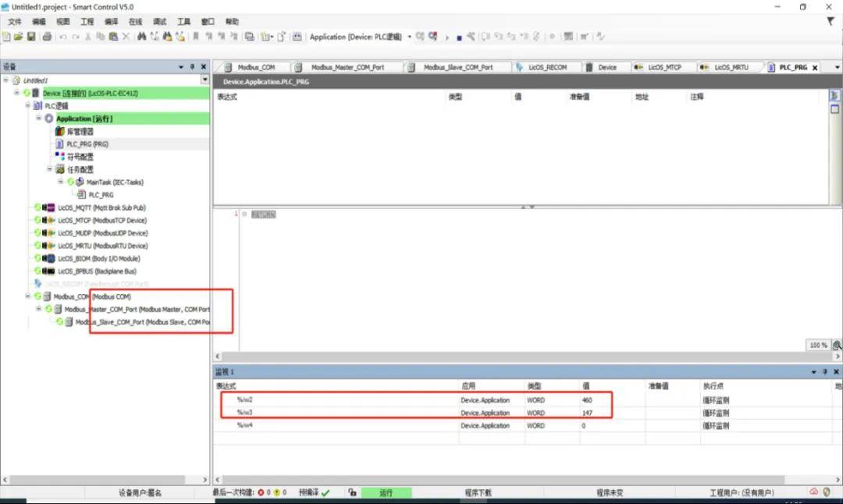Toggle pin on the 设备 device panel
843x504 pixels.
point(193,67)
